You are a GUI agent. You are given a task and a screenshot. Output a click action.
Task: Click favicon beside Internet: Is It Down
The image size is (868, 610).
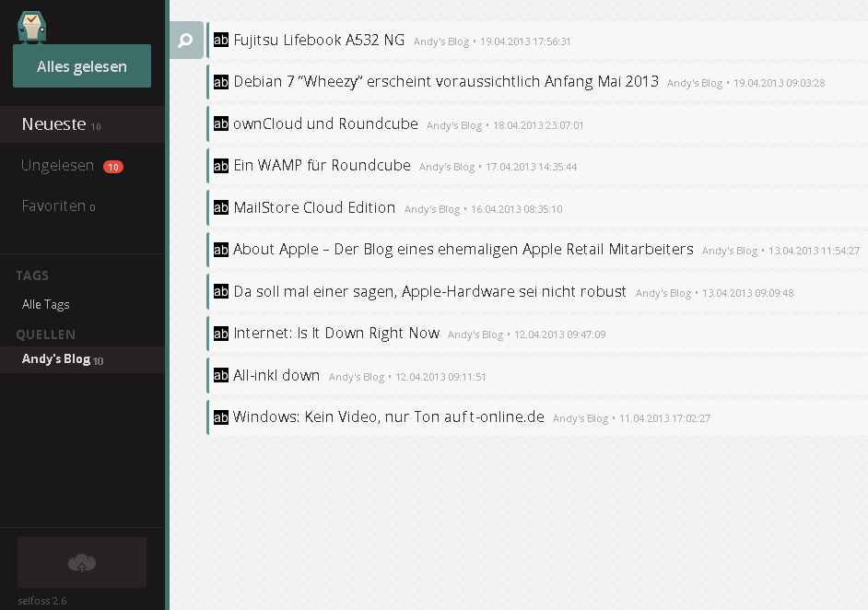pos(221,334)
